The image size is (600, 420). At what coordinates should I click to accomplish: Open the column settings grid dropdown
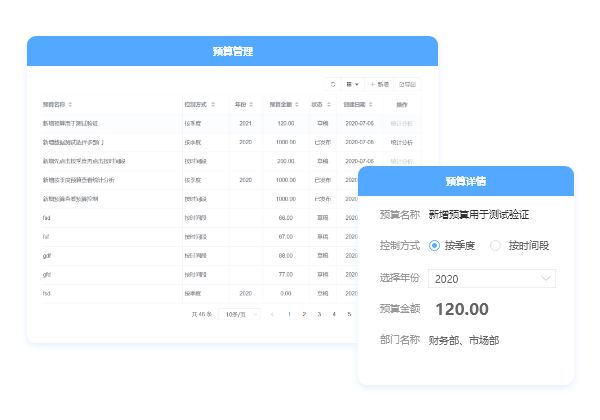[352, 84]
